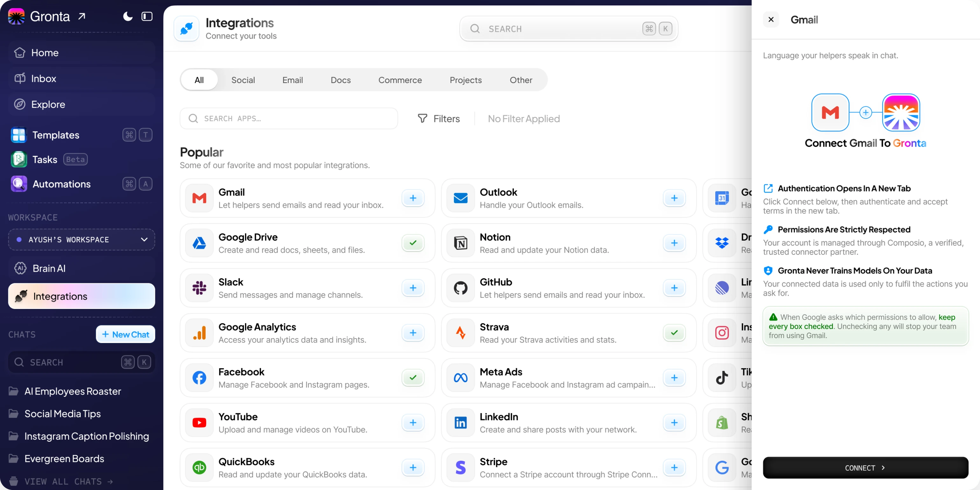Add the QuickBooks integration plus button
This screenshot has height=490, width=980.
(x=413, y=467)
